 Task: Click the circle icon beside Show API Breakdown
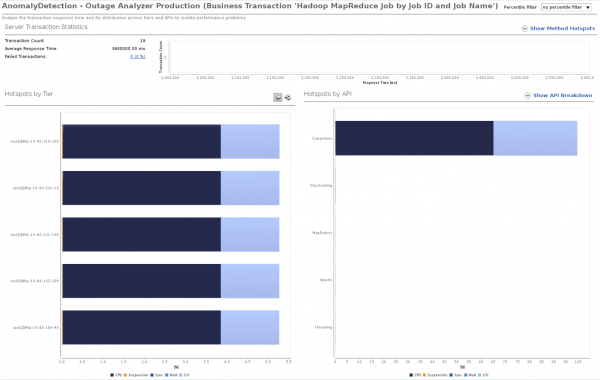coord(527,96)
